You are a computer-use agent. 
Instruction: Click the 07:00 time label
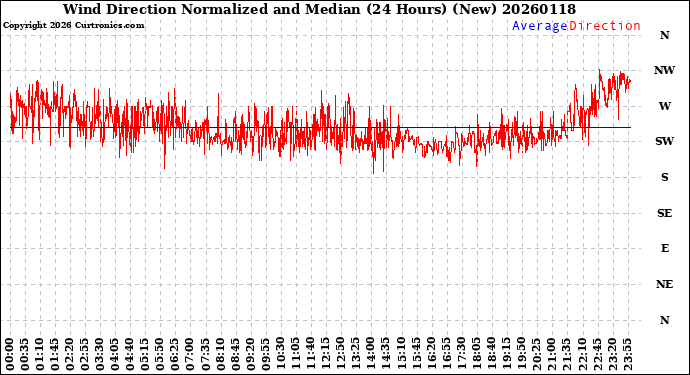tap(190, 355)
